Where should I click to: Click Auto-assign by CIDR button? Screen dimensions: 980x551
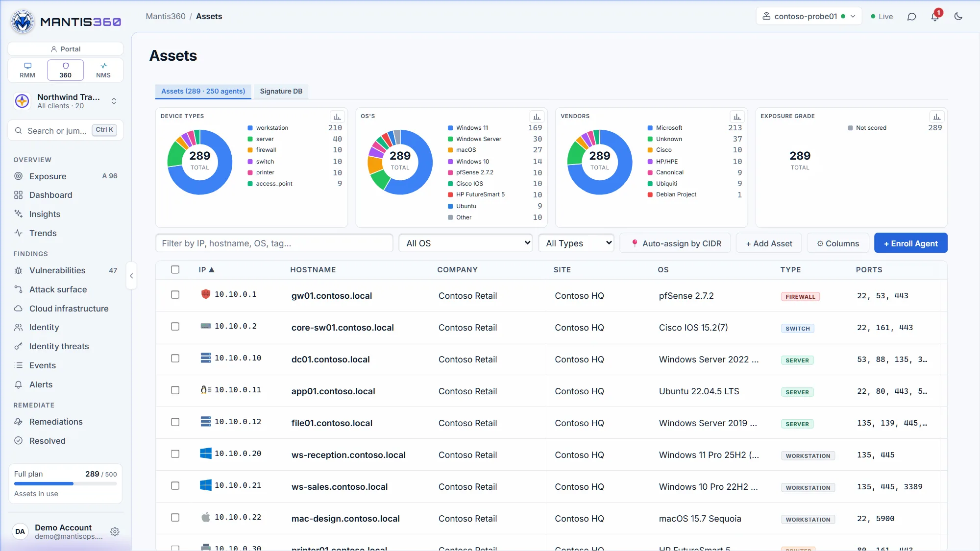pyautogui.click(x=675, y=243)
